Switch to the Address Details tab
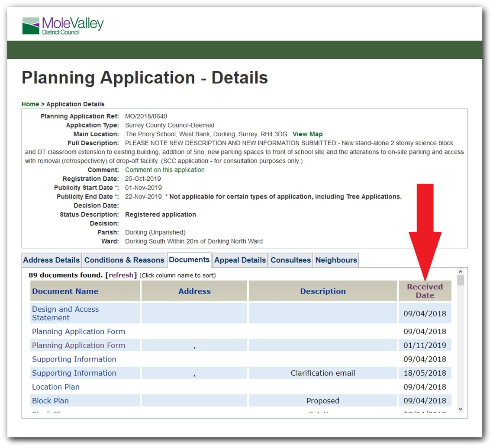This screenshot has width=493, height=448. click(x=52, y=260)
